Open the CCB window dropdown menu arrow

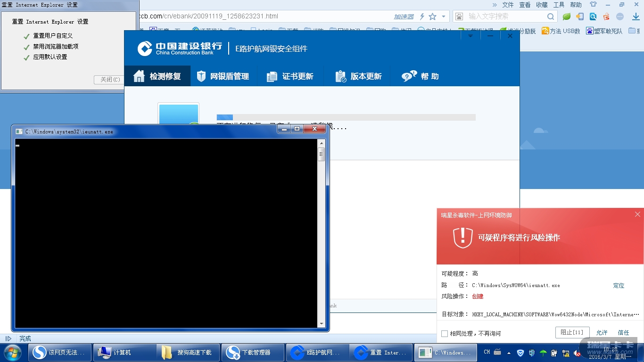(x=470, y=36)
